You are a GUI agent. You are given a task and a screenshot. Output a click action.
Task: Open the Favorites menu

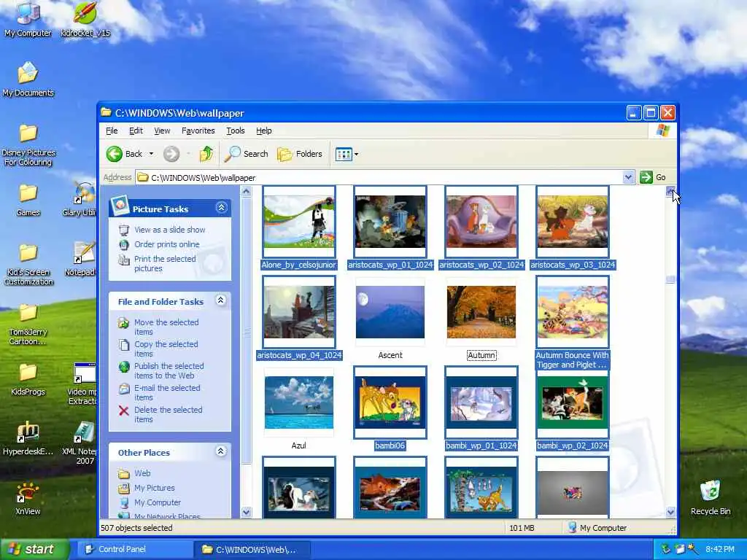(198, 131)
